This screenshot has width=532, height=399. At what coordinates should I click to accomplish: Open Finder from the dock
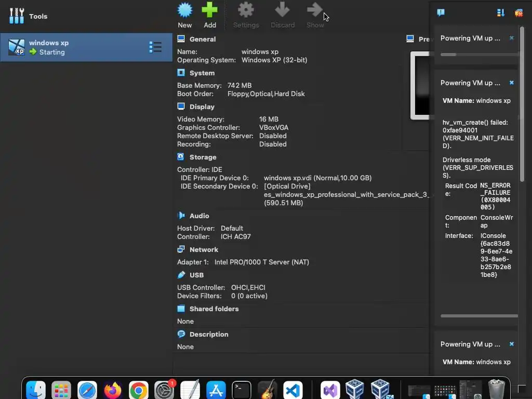tap(36, 390)
